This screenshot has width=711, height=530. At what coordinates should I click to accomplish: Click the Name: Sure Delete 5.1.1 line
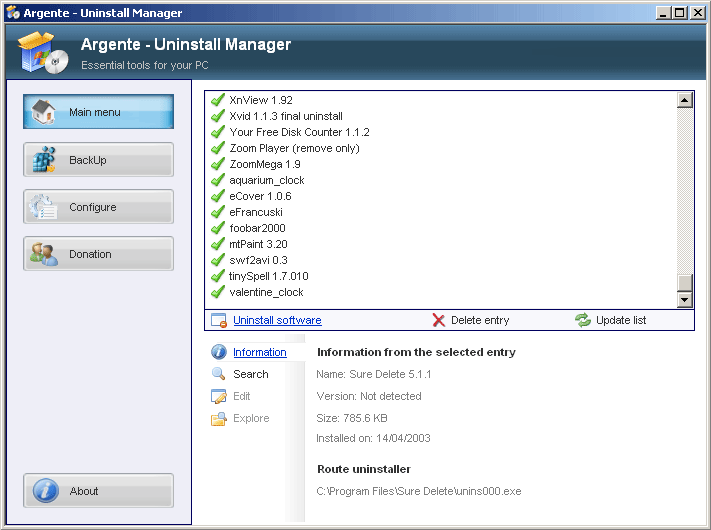[x=374, y=374]
